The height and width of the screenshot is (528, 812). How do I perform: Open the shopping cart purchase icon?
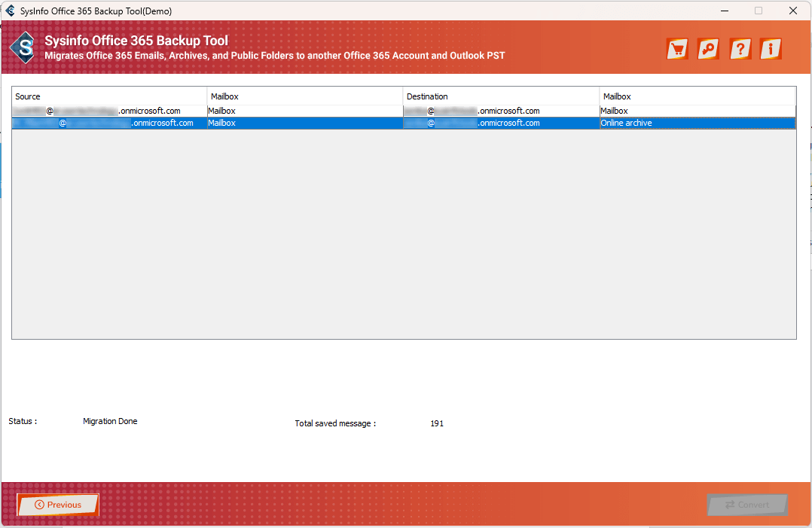(677, 49)
